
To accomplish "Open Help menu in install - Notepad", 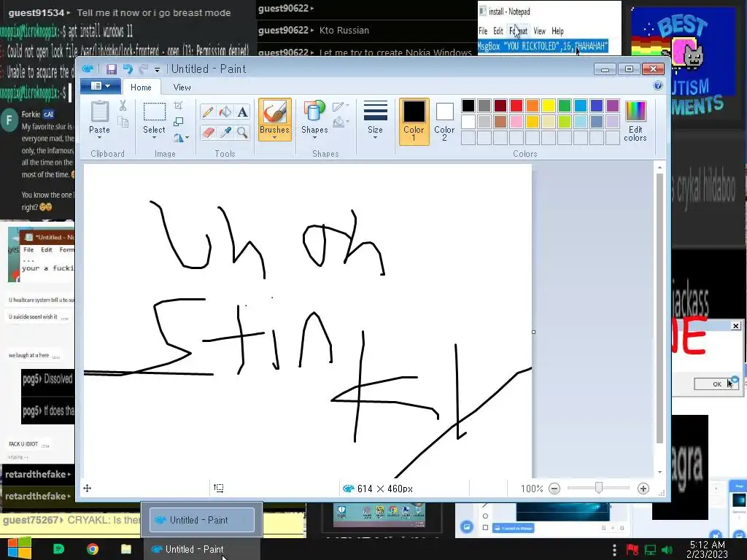I will point(557,31).
